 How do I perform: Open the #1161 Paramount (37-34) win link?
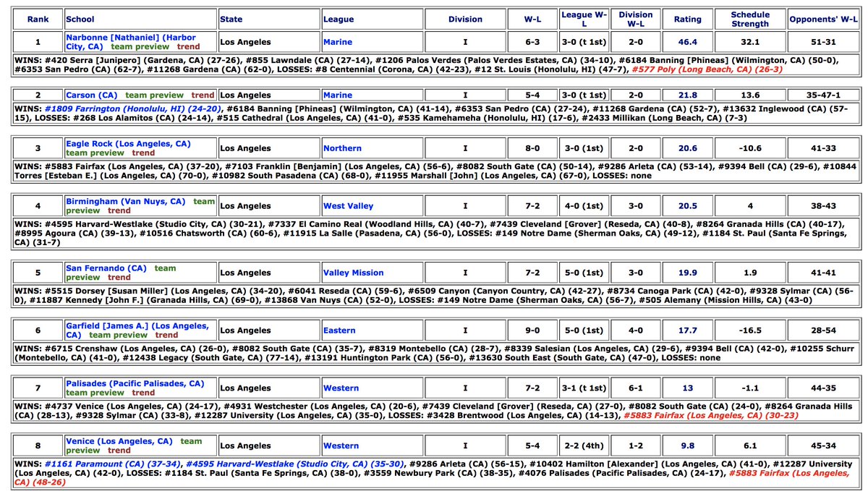tap(112, 464)
